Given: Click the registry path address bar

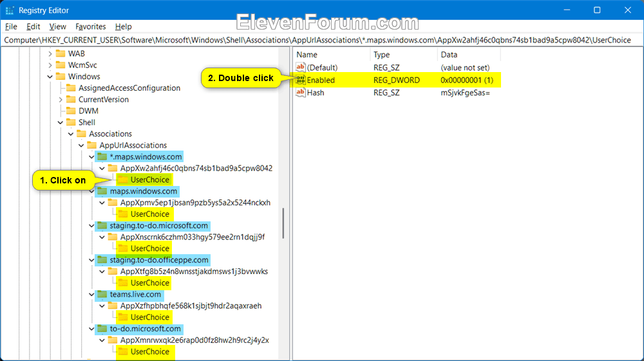Looking at the screenshot, I should click(322, 40).
